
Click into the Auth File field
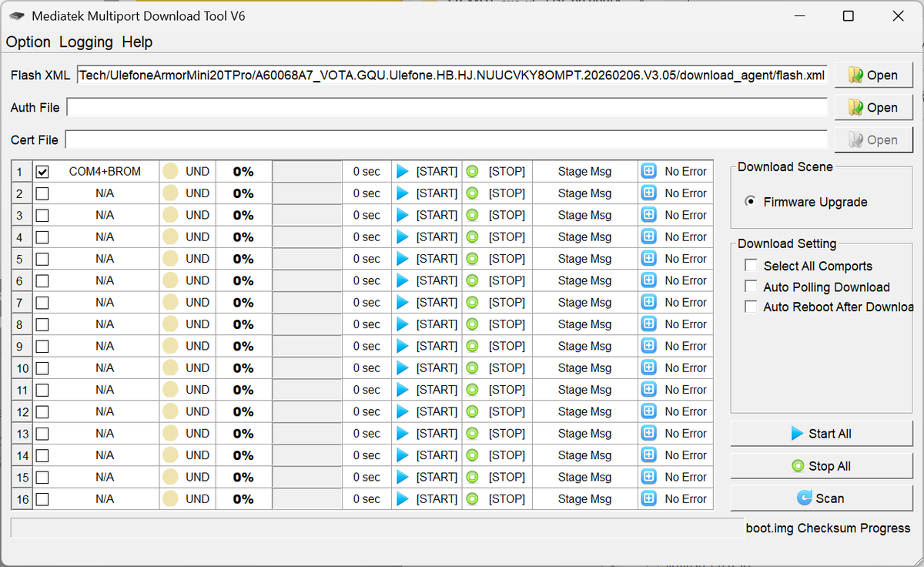click(x=447, y=107)
